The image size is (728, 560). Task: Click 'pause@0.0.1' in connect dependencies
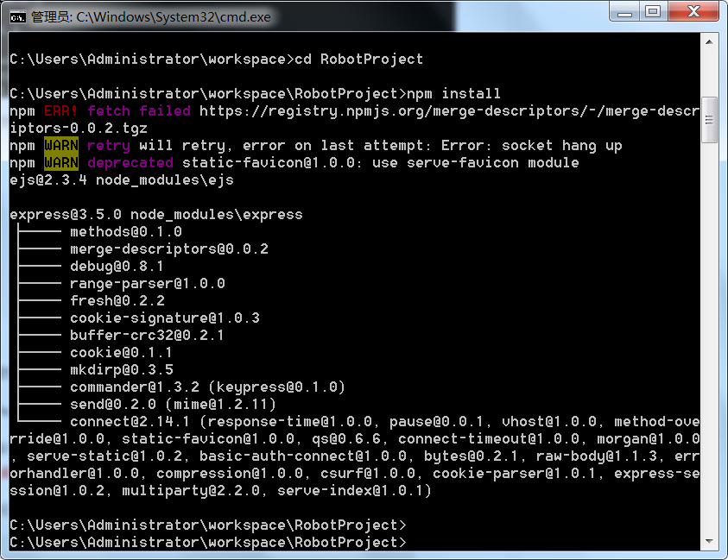(436, 422)
